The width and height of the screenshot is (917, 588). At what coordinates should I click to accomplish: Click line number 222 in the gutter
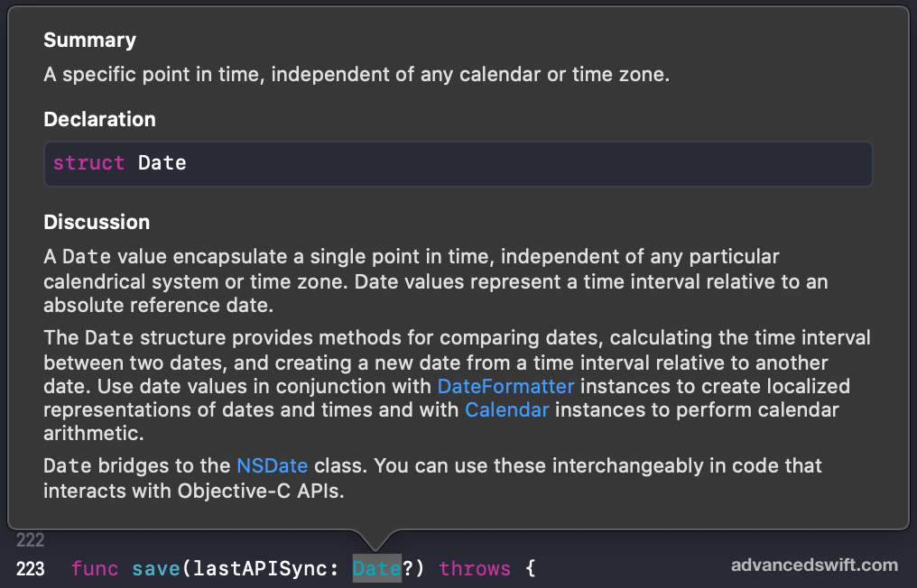[29, 540]
